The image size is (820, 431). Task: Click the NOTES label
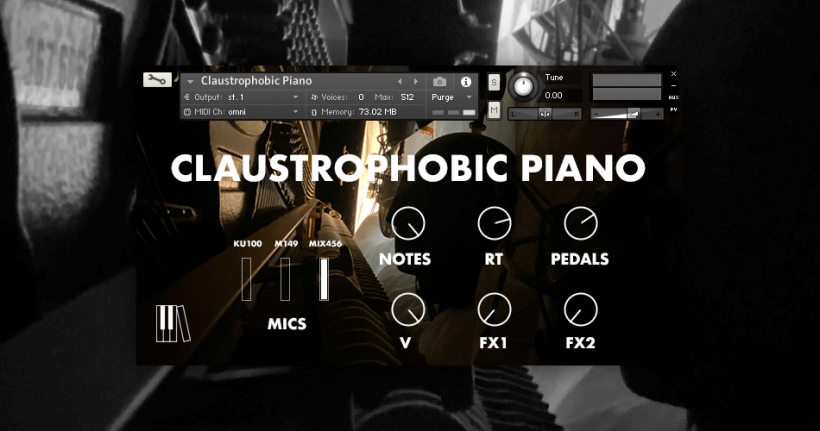[x=405, y=259]
